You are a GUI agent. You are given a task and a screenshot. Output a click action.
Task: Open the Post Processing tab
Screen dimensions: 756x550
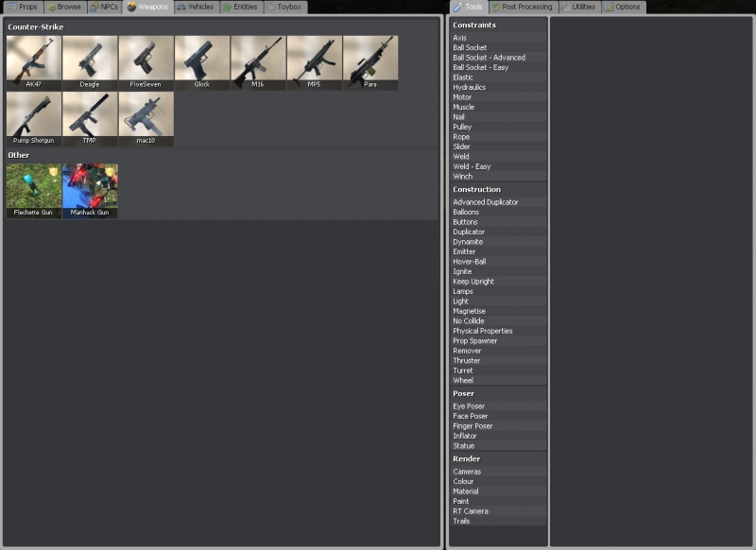(522, 7)
